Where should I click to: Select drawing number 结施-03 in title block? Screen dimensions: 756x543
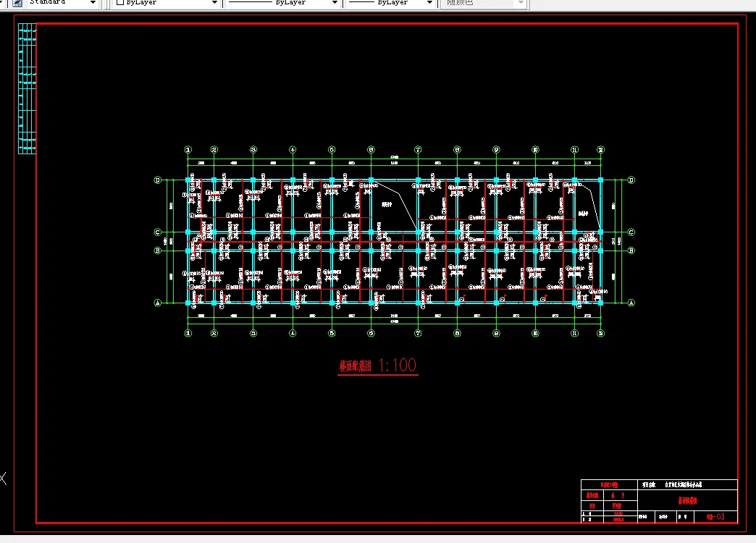[x=715, y=516]
